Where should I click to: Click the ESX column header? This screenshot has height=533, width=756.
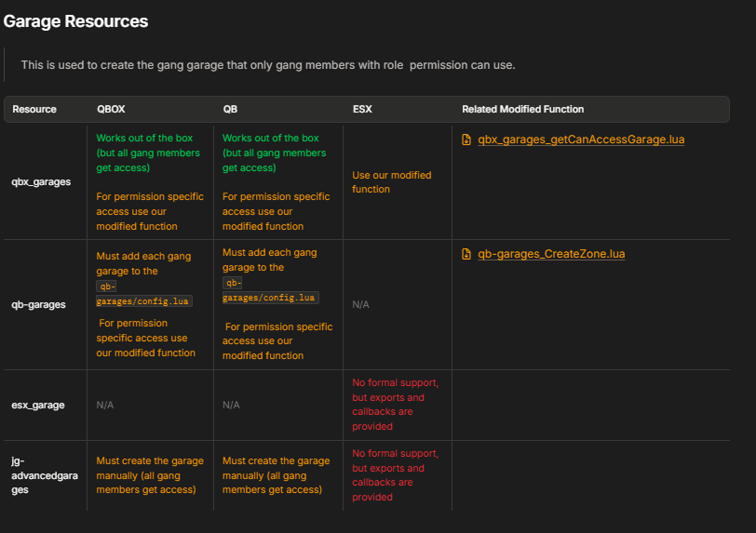[362, 110]
